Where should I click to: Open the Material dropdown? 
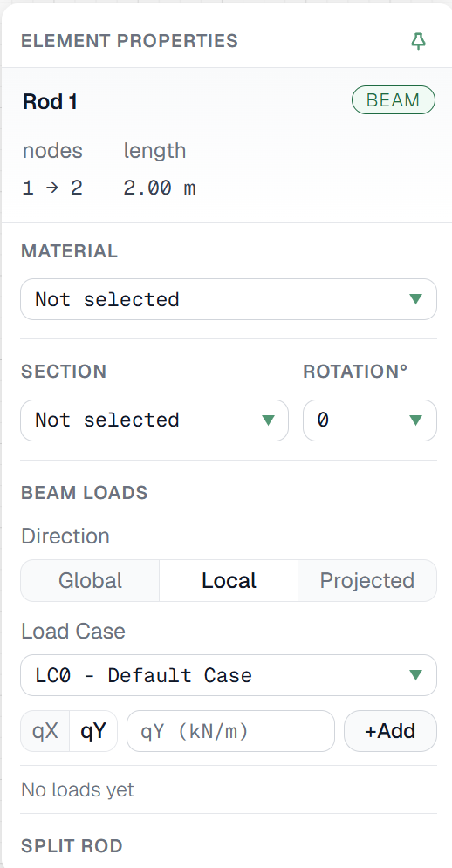pyautogui.click(x=229, y=299)
